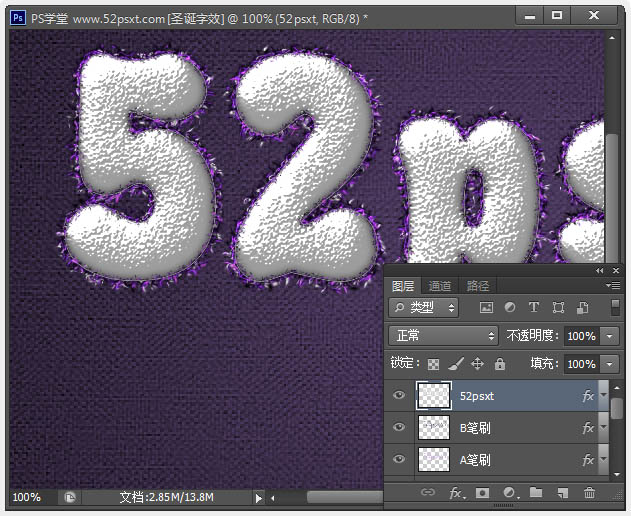631x516 pixels.
Task: Create a new layer with bottom icon
Action: click(563, 493)
